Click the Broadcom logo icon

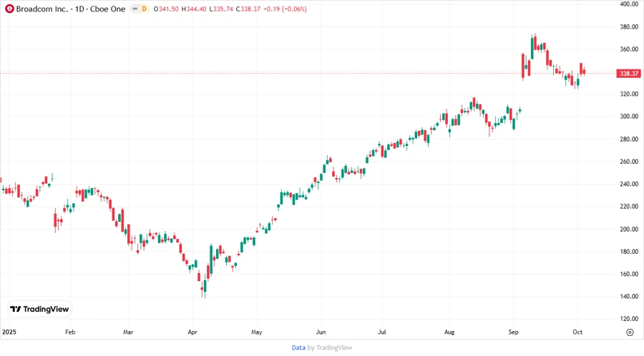coord(9,9)
